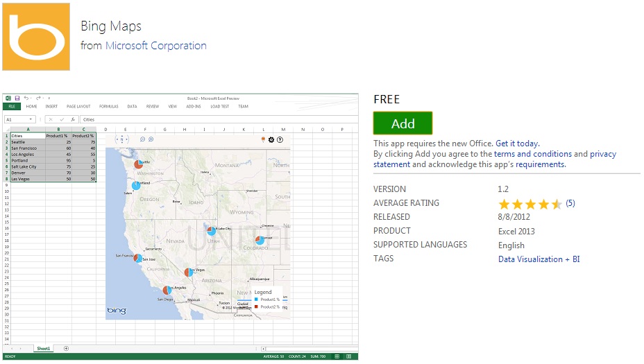
Task: Open the HOME ribbon tab
Action: point(32,106)
